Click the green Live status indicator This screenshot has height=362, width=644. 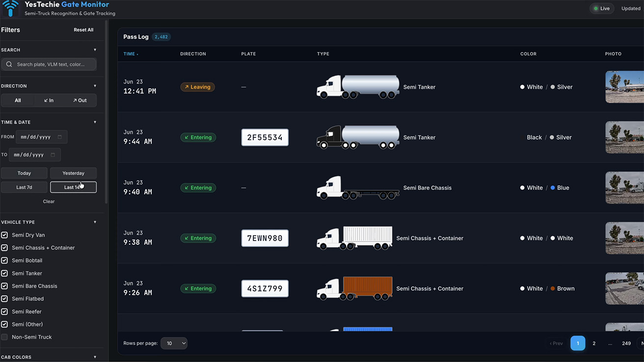point(602,8)
